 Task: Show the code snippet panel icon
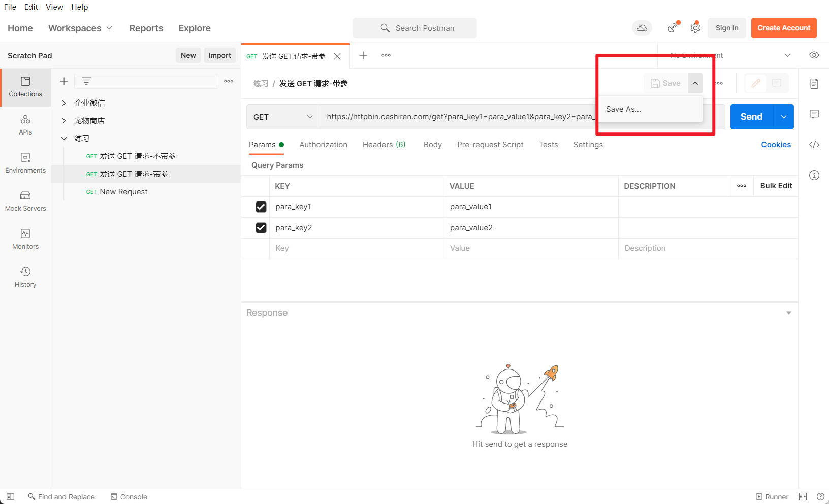pyautogui.click(x=814, y=145)
